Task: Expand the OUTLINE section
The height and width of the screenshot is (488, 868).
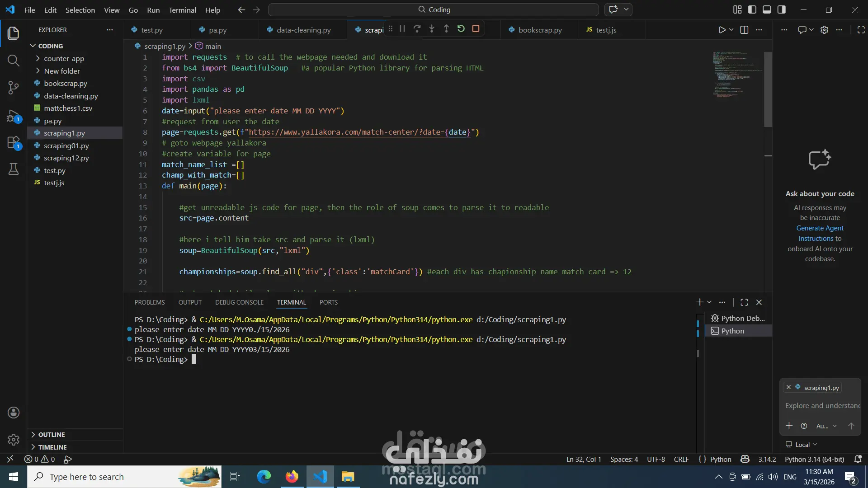Action: point(52,435)
